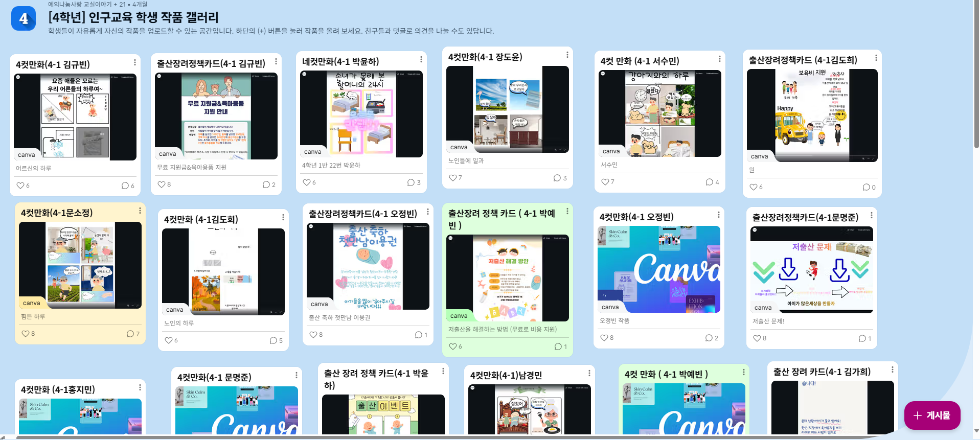Open comments on 4컷만화(4-1 장도윤) post
The height and width of the screenshot is (440, 980).
(557, 178)
